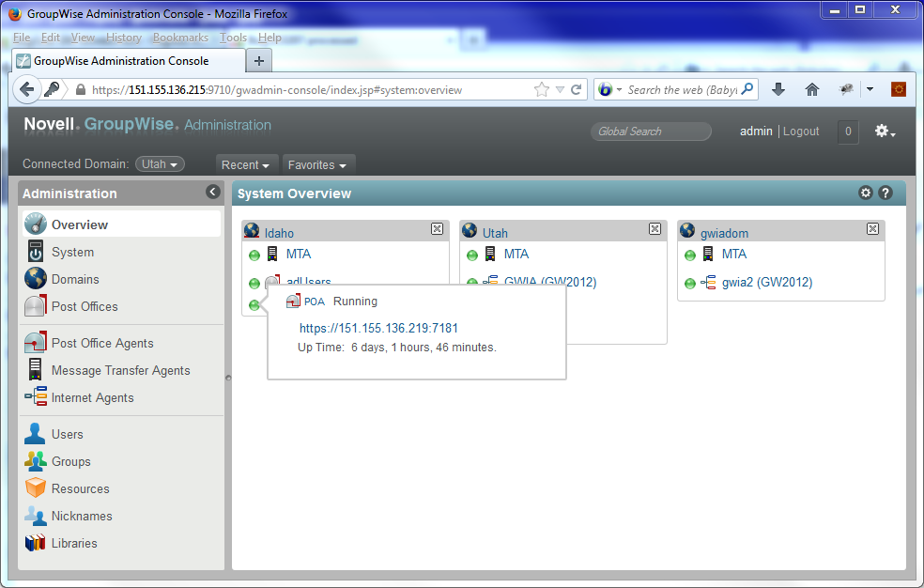Open the History menu
This screenshot has height=588, width=924.
[x=124, y=38]
